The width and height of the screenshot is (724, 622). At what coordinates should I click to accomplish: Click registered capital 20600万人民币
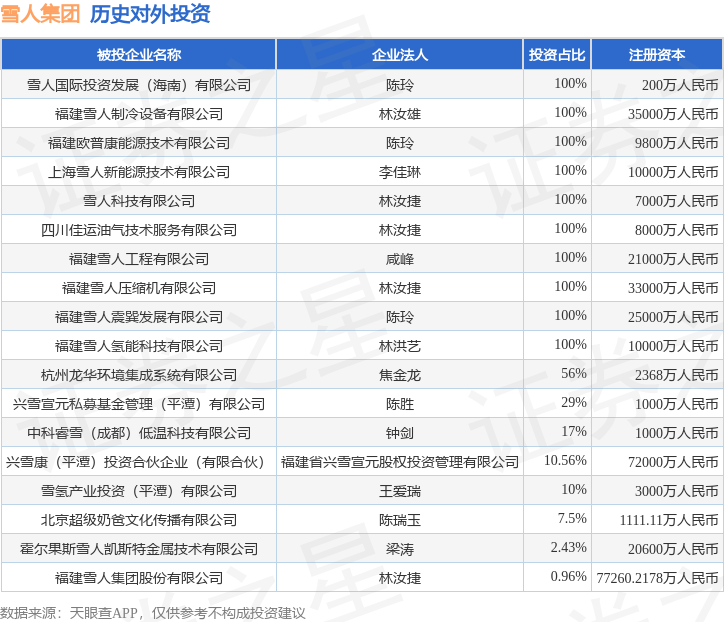tap(673, 549)
